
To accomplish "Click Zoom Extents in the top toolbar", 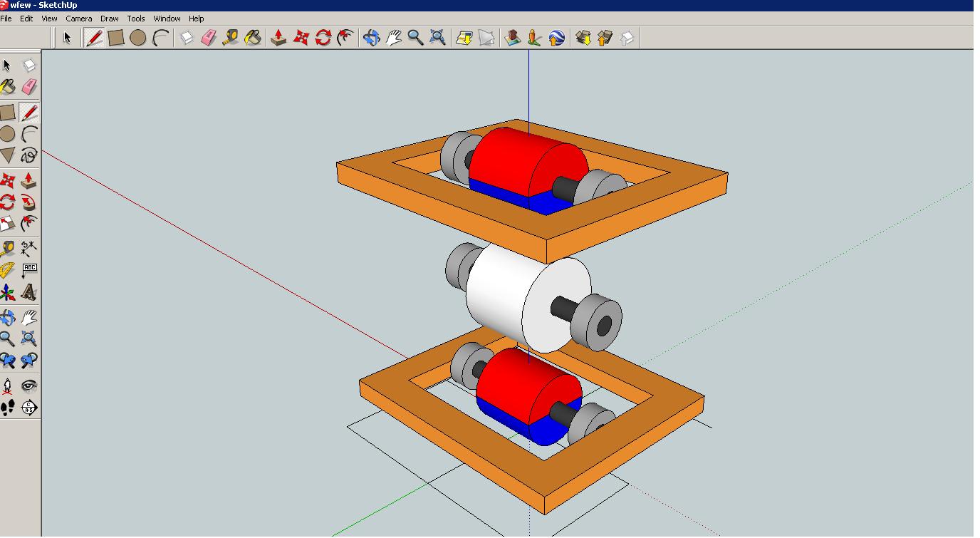I will click(x=437, y=38).
